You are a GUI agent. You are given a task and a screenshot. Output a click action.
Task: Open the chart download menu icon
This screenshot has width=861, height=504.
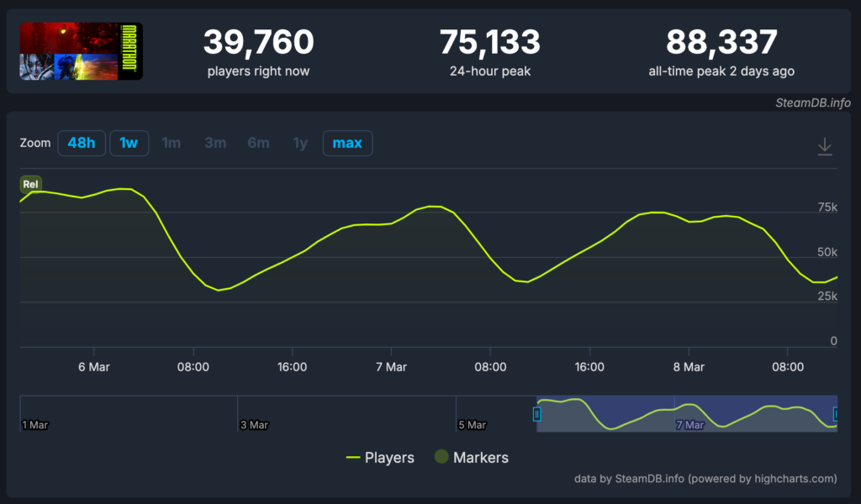click(x=825, y=146)
